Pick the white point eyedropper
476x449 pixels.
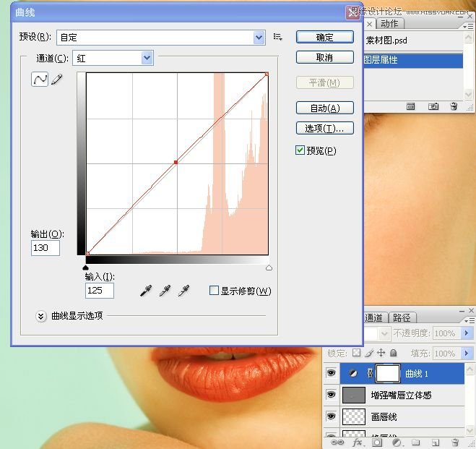click(184, 291)
